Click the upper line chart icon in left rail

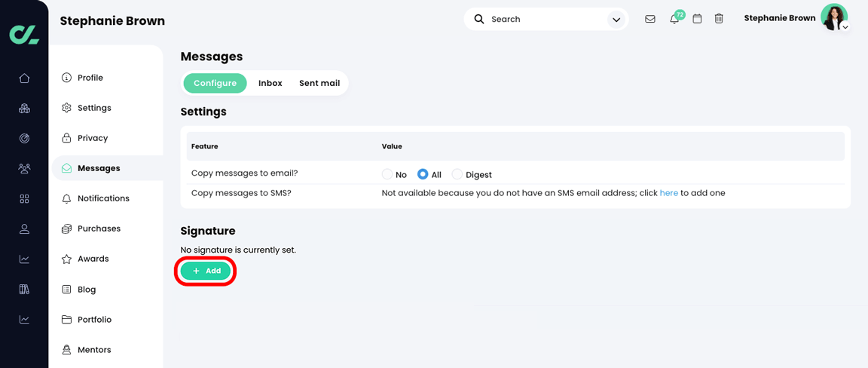tap(24, 259)
